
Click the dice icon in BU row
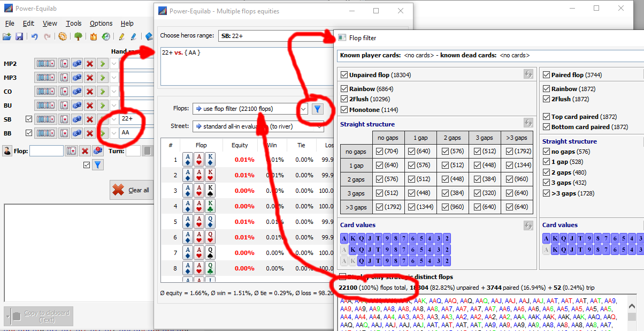point(77,105)
